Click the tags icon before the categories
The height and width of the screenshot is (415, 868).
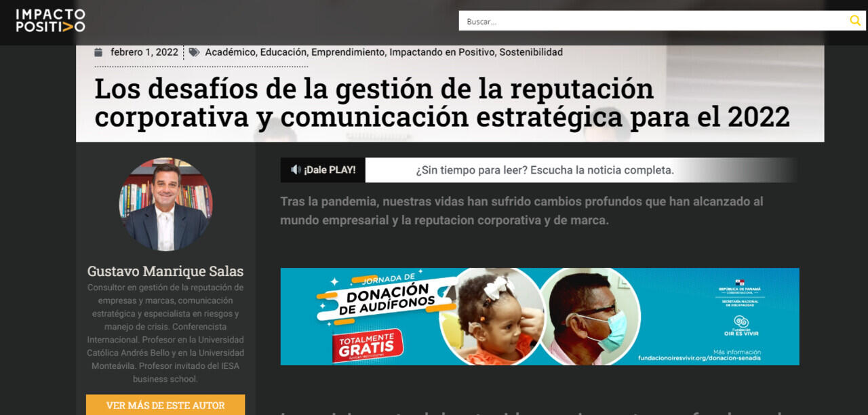[194, 52]
